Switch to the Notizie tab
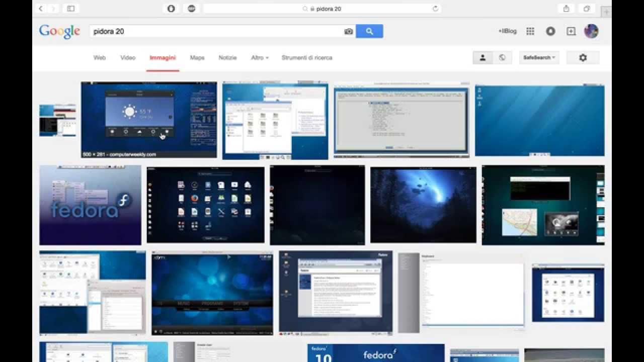This screenshot has height=362, width=644. tap(227, 58)
